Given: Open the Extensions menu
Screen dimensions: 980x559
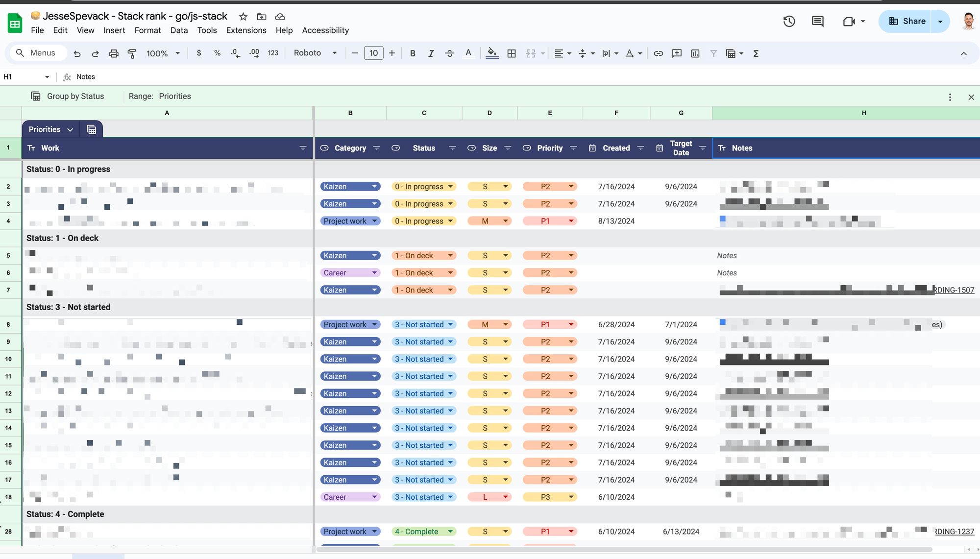Looking at the screenshot, I should click(x=246, y=30).
